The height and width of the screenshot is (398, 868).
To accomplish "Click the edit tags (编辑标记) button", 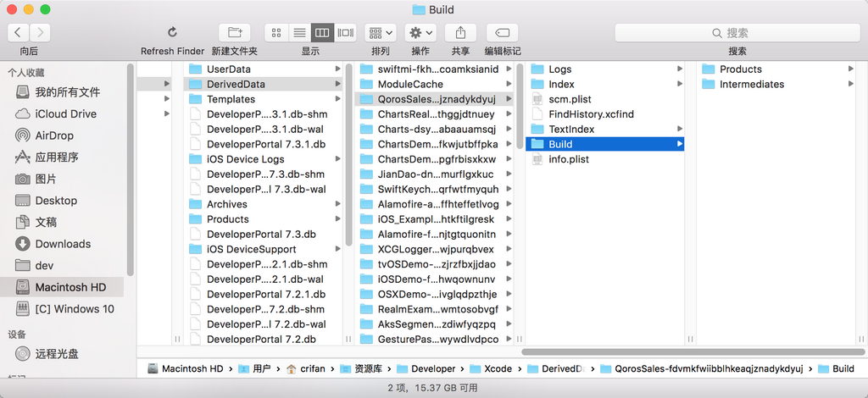I will [x=502, y=33].
